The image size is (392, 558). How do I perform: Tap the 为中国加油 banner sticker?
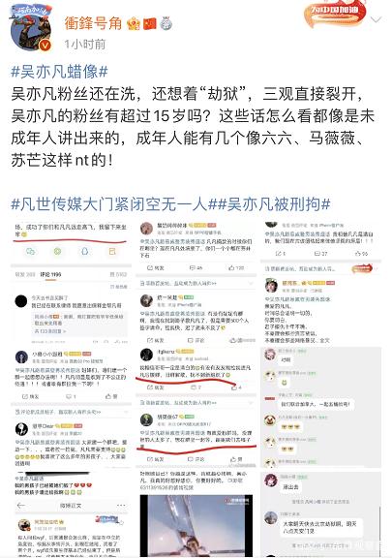[334, 14]
